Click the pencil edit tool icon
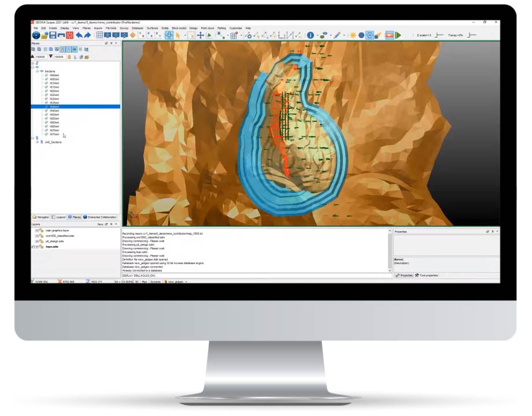The height and width of the screenshot is (416, 532). click(x=337, y=35)
